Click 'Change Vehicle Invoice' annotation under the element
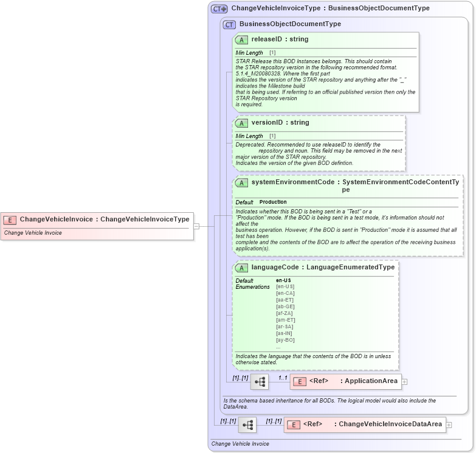 click(x=33, y=233)
